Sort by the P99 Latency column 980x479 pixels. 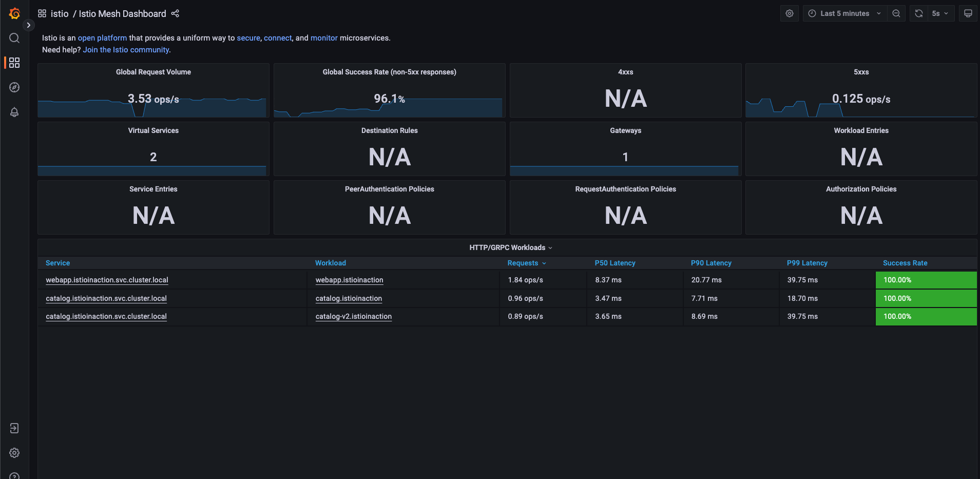point(807,263)
